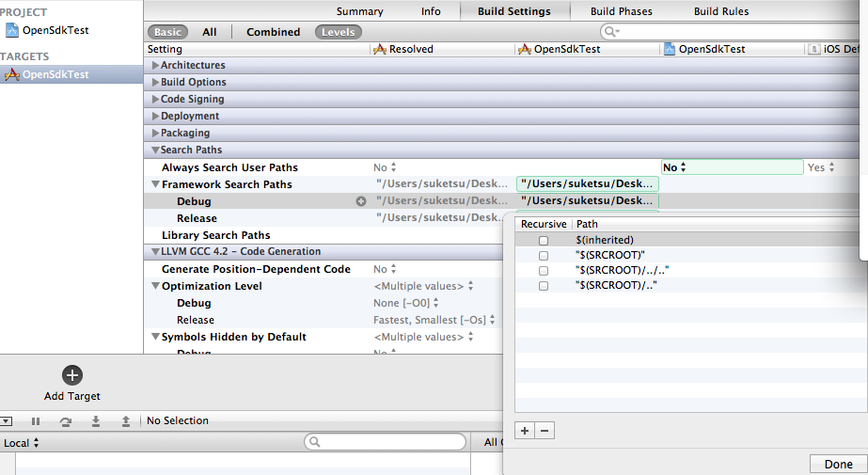Viewport: 868px width, 475px height.
Task: Click the search magnifier icon in settings filter
Action: tap(611, 32)
